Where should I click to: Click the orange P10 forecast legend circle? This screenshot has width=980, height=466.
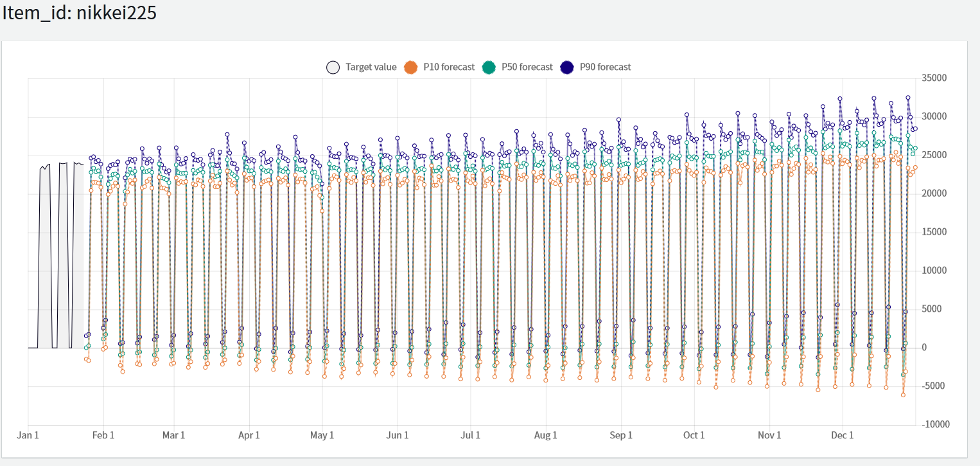pyautogui.click(x=411, y=67)
